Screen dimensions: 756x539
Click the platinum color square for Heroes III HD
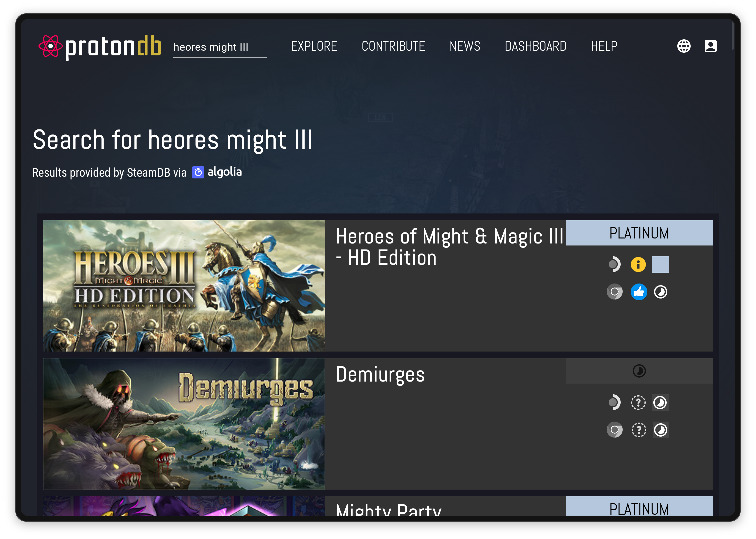click(x=660, y=264)
